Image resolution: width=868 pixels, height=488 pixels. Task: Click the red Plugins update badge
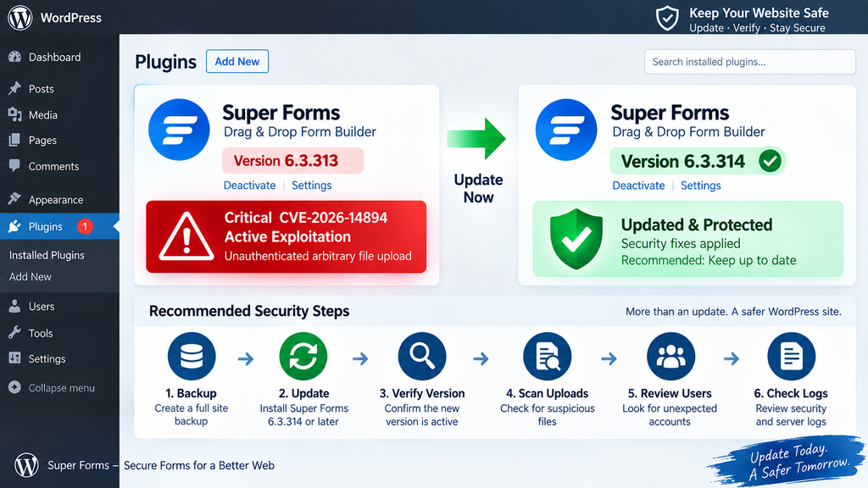pyautogui.click(x=85, y=226)
